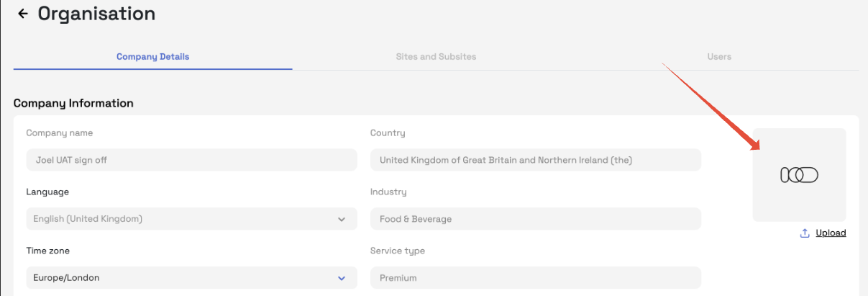Click the company logo image

(799, 175)
